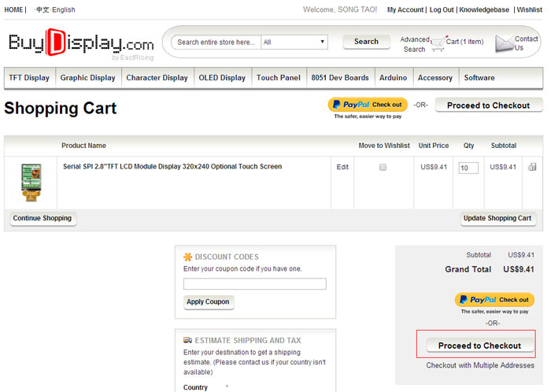Image resolution: width=551 pixels, height=392 pixels.
Task: Open the shopping cart icon in header
Action: click(x=438, y=44)
